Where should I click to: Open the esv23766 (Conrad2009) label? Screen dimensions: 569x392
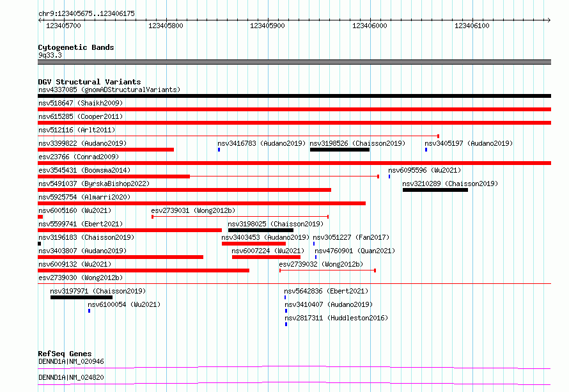(79, 157)
